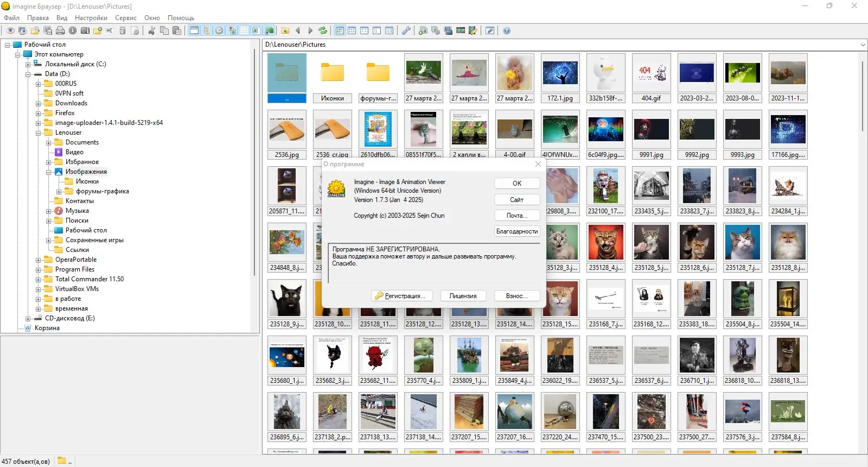Switch to details list view mode
The width and height of the screenshot is (868, 467).
[389, 30]
